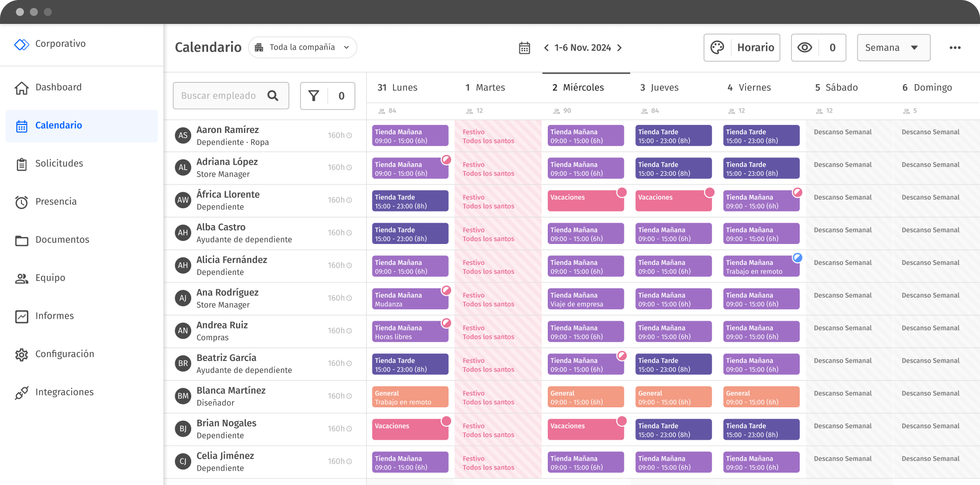This screenshot has width=980, height=485.
Task: Open the ellipsis overflow menu
Action: tap(955, 47)
